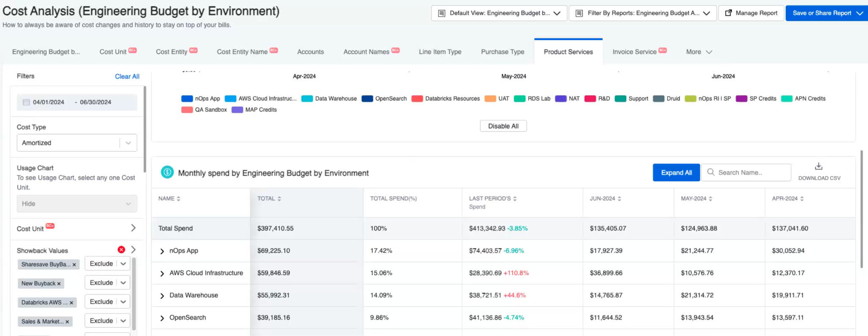Click the magnifier icon in Search Name field

click(711, 172)
